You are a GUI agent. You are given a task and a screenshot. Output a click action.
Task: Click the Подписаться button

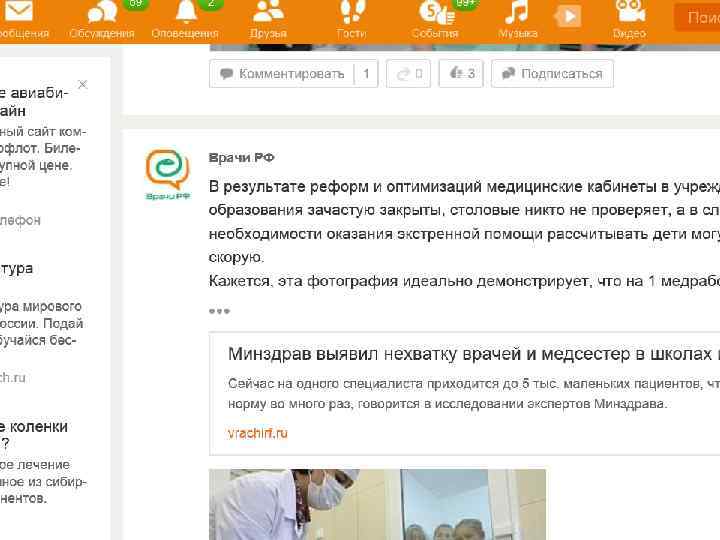tap(552, 73)
